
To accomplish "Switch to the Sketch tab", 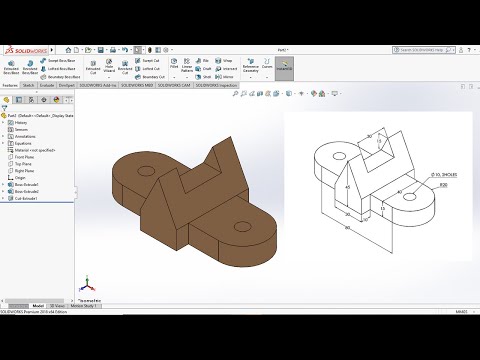I will [x=28, y=85].
